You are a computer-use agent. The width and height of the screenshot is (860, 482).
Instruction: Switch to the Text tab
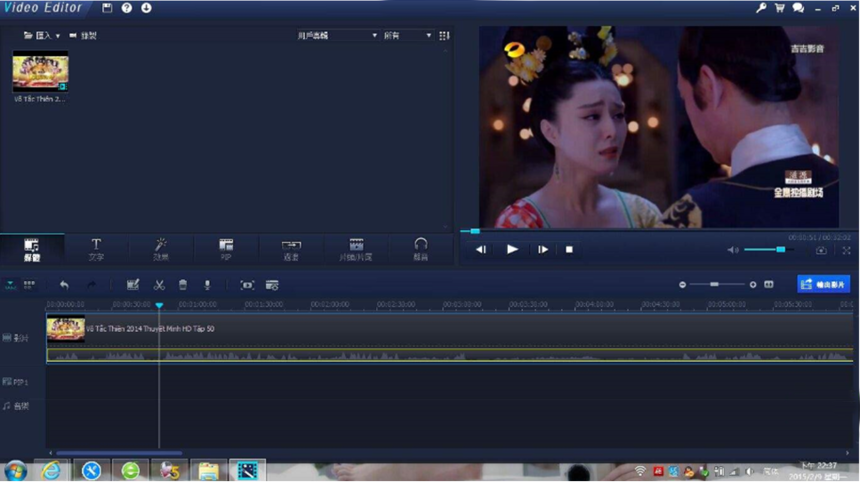coord(96,249)
